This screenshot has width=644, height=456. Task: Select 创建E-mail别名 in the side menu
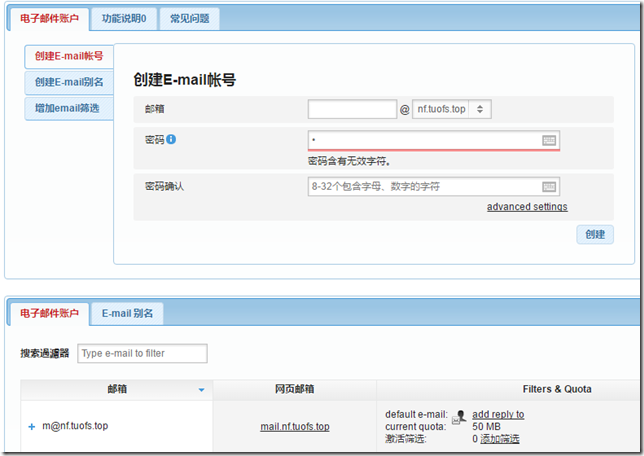click(69, 83)
